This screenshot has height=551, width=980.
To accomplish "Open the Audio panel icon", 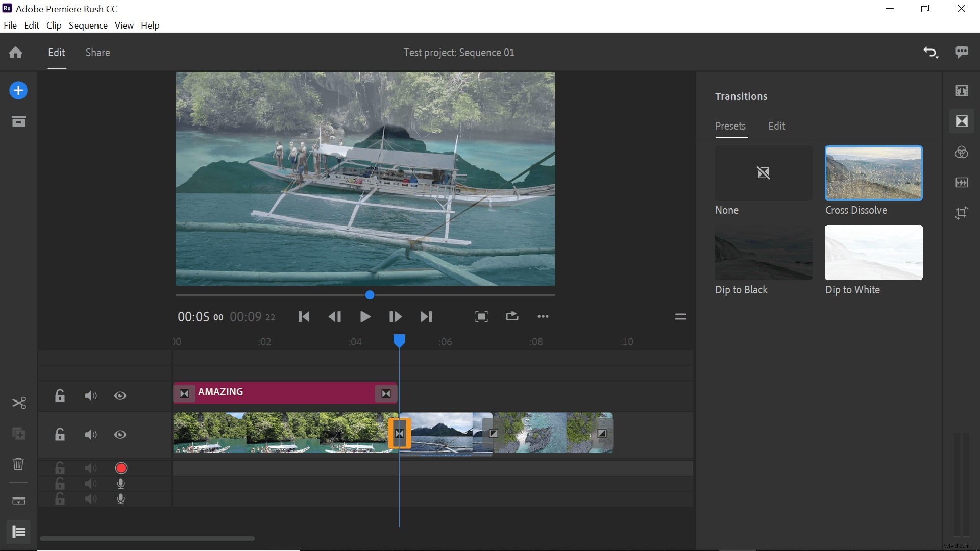I will [x=962, y=183].
